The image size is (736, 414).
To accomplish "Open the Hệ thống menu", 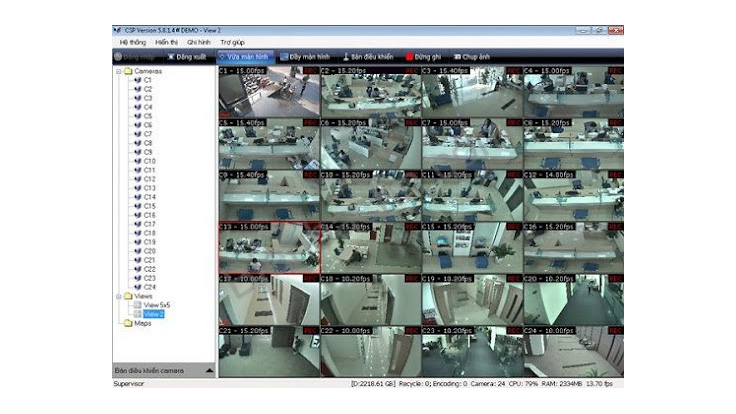I will tap(132, 43).
